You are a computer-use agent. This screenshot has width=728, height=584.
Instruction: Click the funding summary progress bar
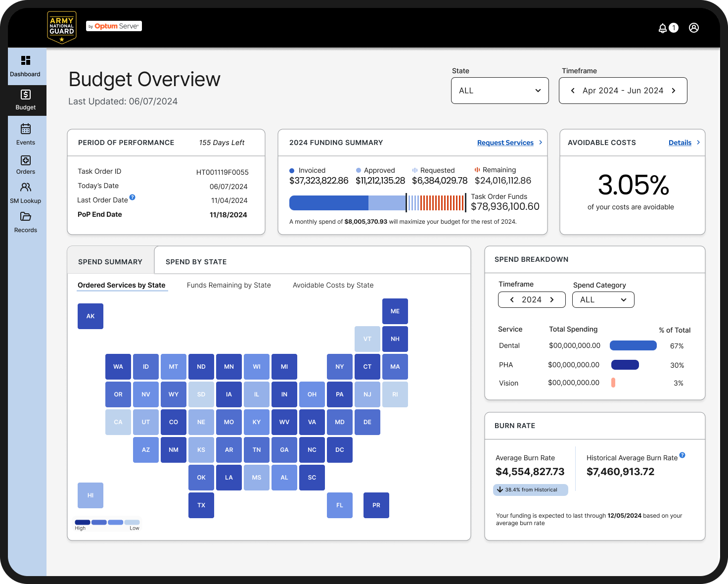tap(378, 203)
